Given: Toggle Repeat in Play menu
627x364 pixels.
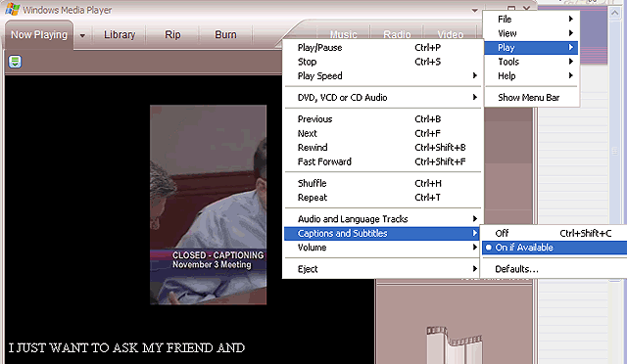Looking at the screenshot, I should pyautogui.click(x=382, y=198).
